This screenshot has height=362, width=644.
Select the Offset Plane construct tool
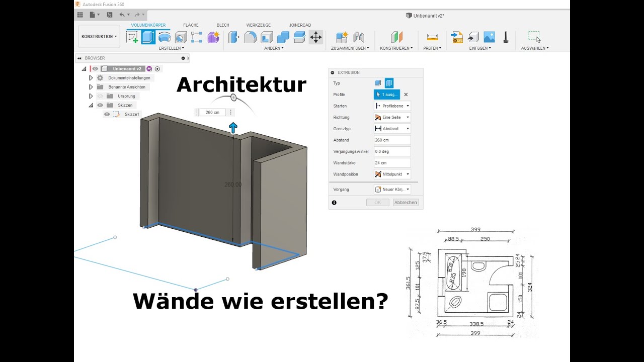pyautogui.click(x=396, y=37)
